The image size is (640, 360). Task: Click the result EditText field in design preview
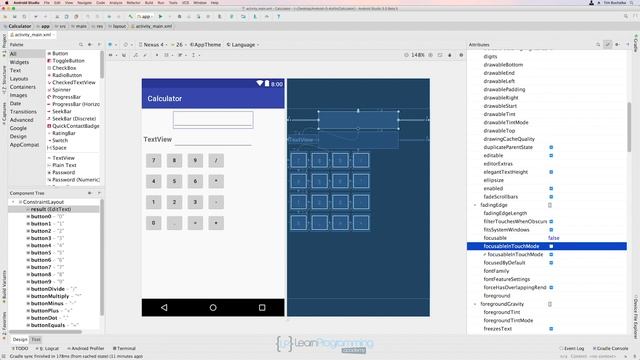213,120
